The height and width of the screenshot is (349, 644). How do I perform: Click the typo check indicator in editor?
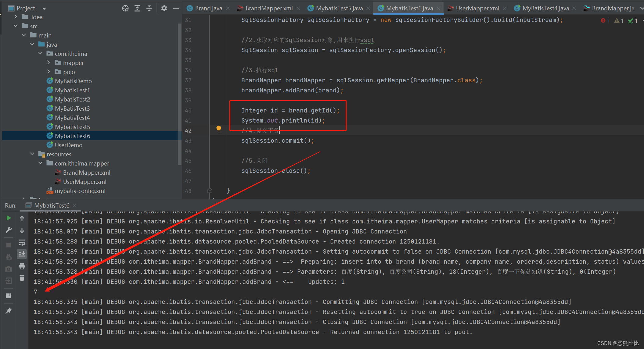coord(633,20)
